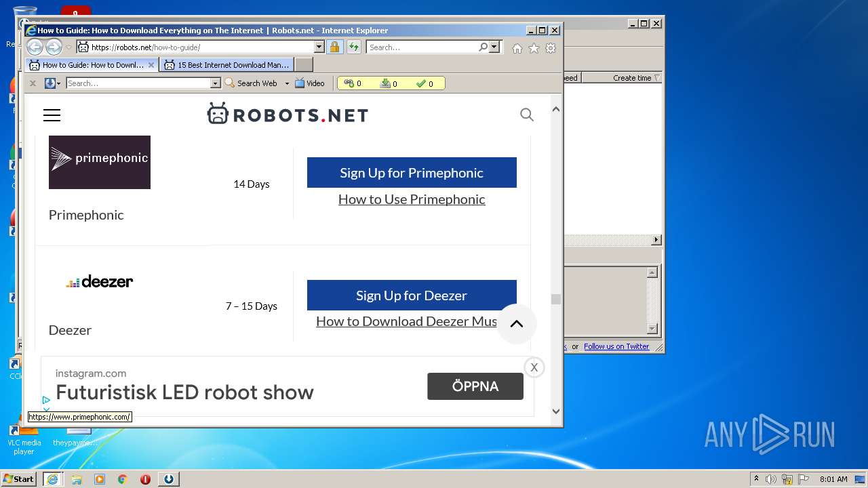Open the recent pages dropdown next to forward button
Screen dimensions: 868x488
(x=68, y=47)
